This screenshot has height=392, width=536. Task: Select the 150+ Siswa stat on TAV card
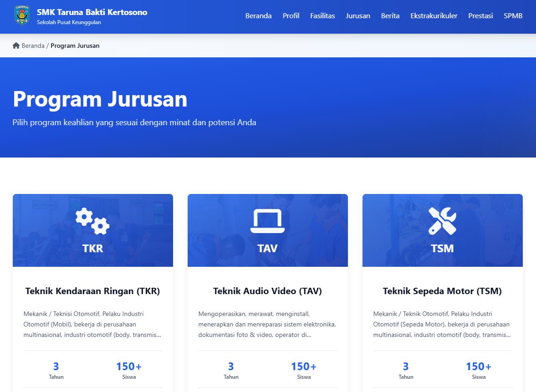pyautogui.click(x=304, y=370)
